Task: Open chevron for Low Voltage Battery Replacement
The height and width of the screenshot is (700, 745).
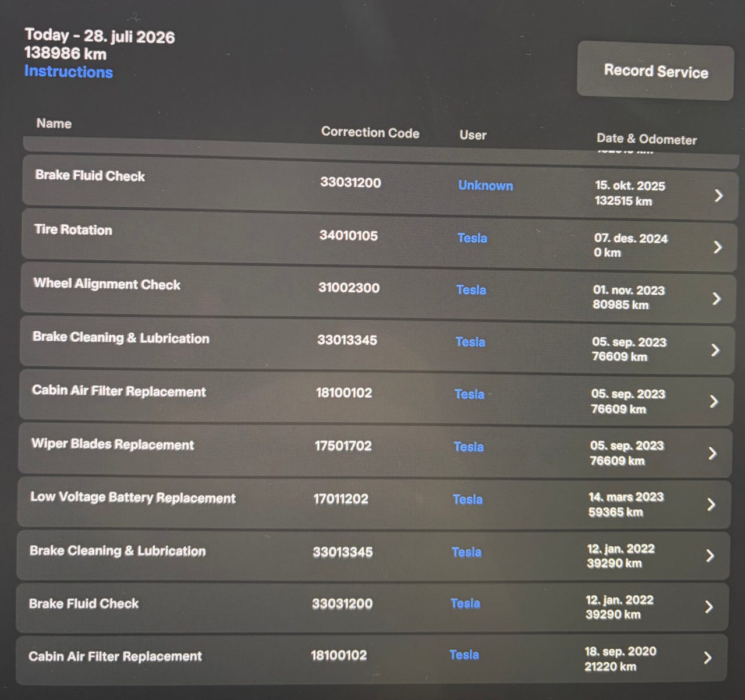Action: pyautogui.click(x=711, y=505)
